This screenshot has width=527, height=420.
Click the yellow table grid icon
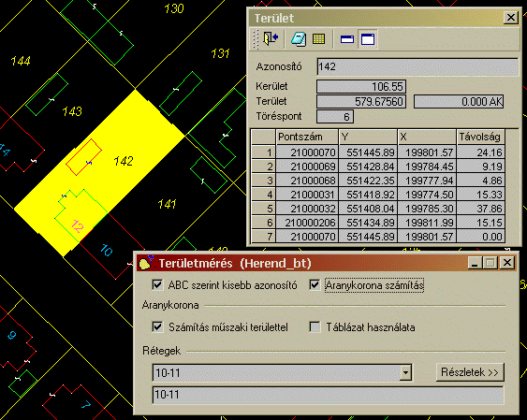pyautogui.click(x=318, y=39)
